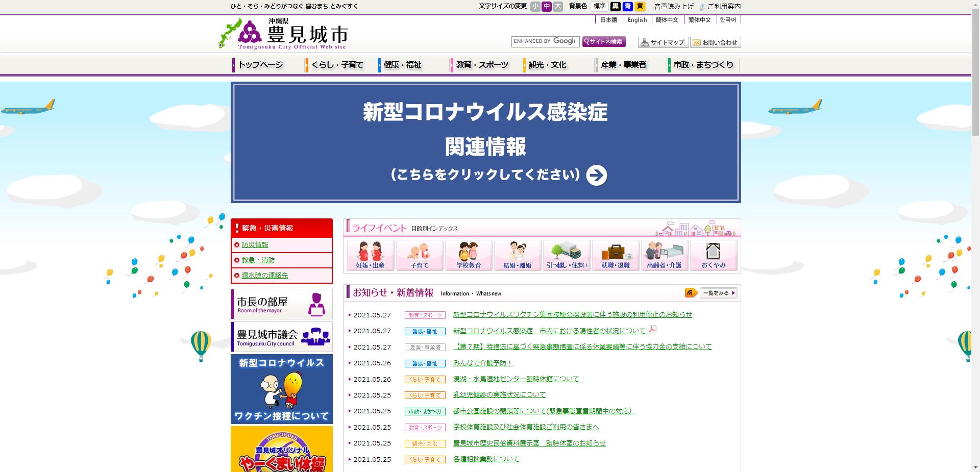Click the RSS feed icon near 一覧をみる

[690, 293]
